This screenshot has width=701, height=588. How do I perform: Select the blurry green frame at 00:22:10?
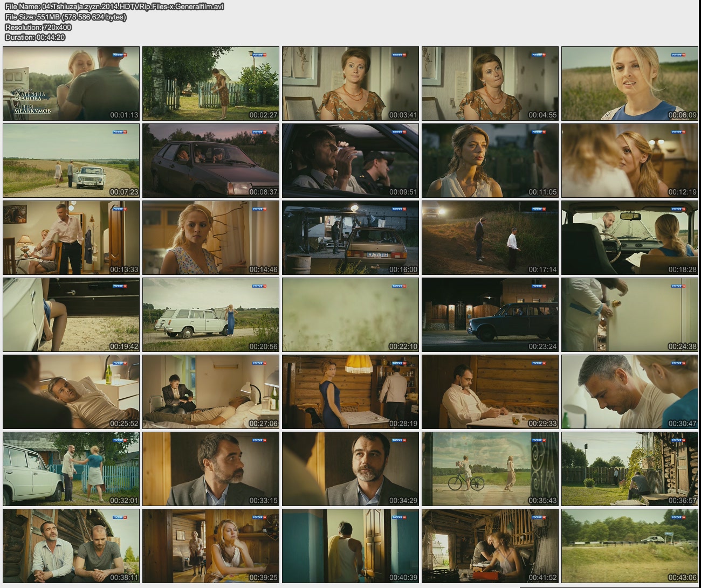click(x=350, y=315)
